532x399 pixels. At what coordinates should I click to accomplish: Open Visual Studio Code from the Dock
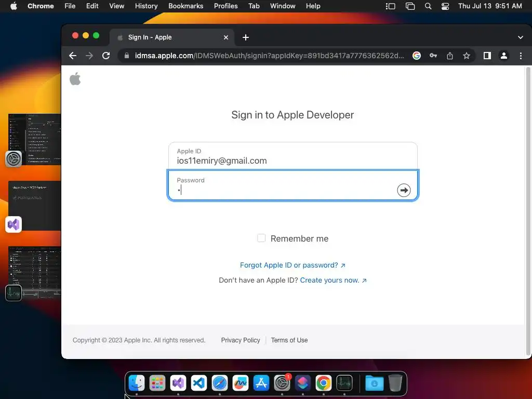[x=199, y=383]
